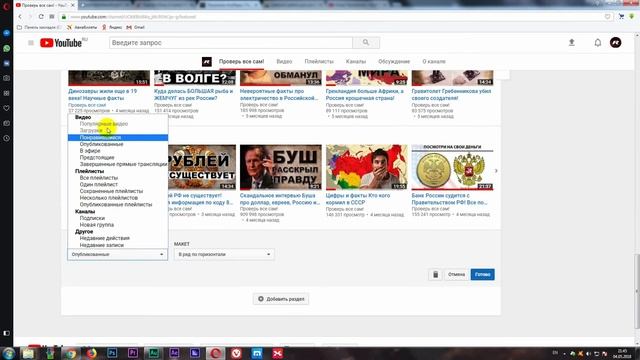Open the Opera sidebar heart bookmarks

click(7, 108)
